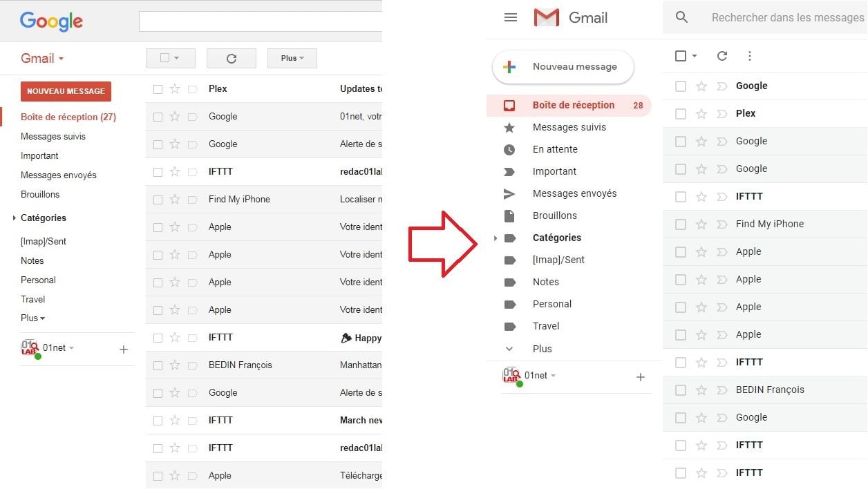
Task: Open the Plus dropdown in classic Gmail toolbar
Action: pos(292,59)
